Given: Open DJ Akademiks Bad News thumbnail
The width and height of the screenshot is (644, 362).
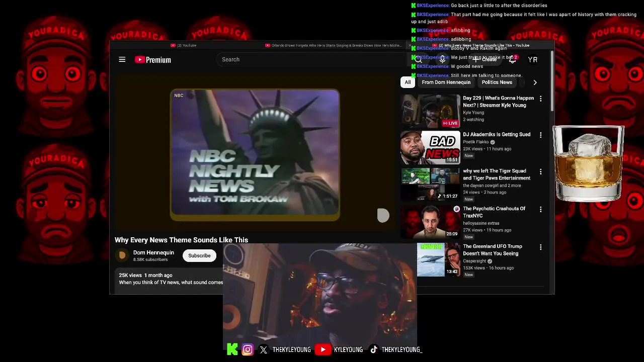Looking at the screenshot, I should pos(430,148).
